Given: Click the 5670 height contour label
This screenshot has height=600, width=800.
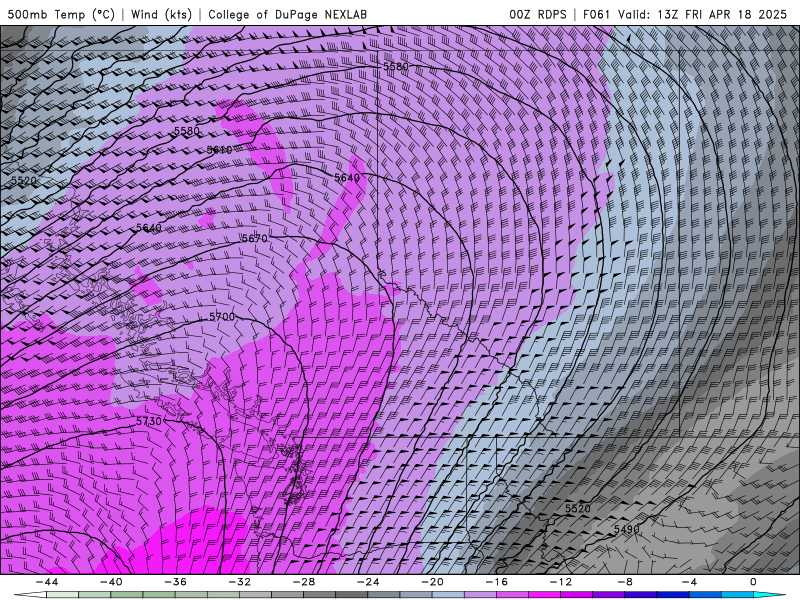Looking at the screenshot, I should click(255, 238).
